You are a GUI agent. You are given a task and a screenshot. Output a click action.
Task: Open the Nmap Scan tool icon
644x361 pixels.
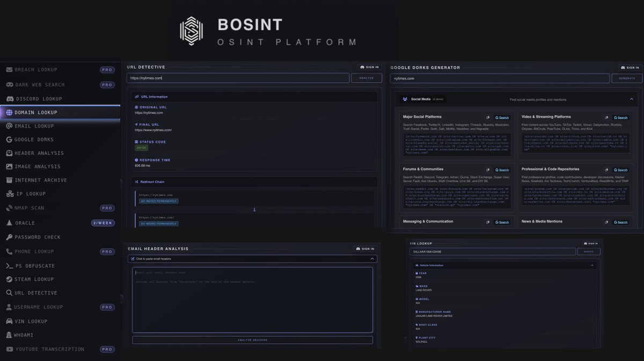point(9,208)
